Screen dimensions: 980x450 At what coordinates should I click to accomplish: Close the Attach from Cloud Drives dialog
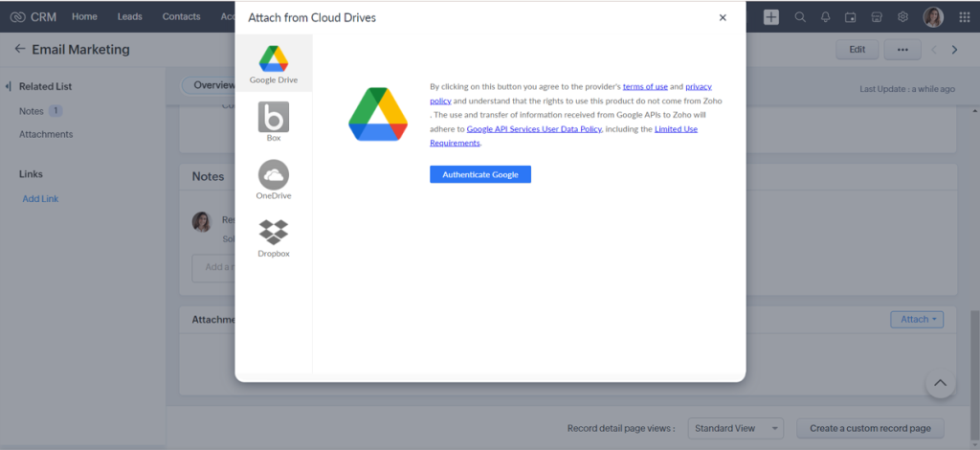click(723, 17)
